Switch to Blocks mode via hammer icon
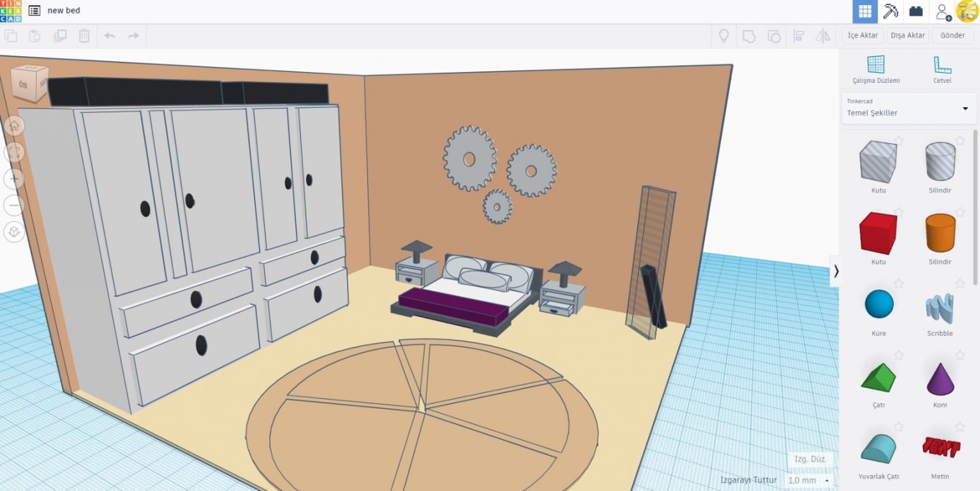This screenshot has width=980, height=491. tap(890, 11)
